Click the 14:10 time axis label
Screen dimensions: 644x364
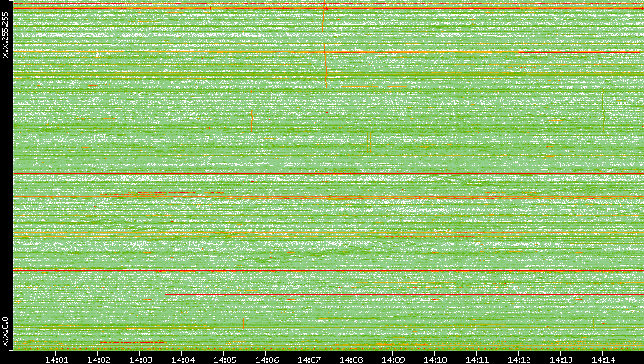pos(435,360)
